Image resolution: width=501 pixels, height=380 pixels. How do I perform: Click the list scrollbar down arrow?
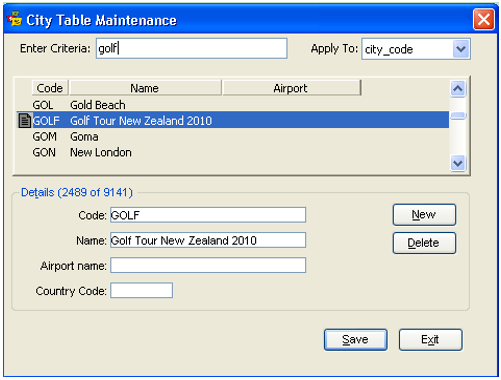point(458,163)
